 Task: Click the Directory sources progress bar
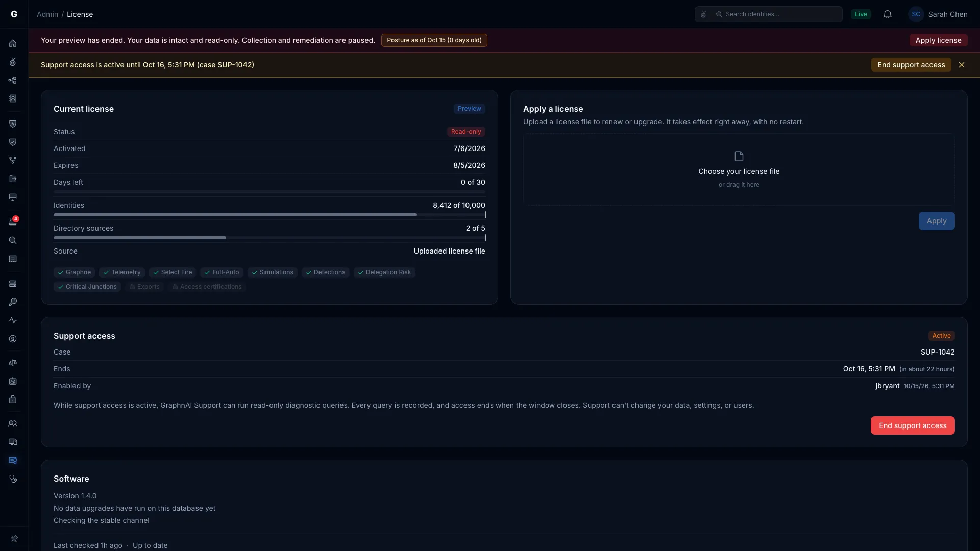pos(269,238)
